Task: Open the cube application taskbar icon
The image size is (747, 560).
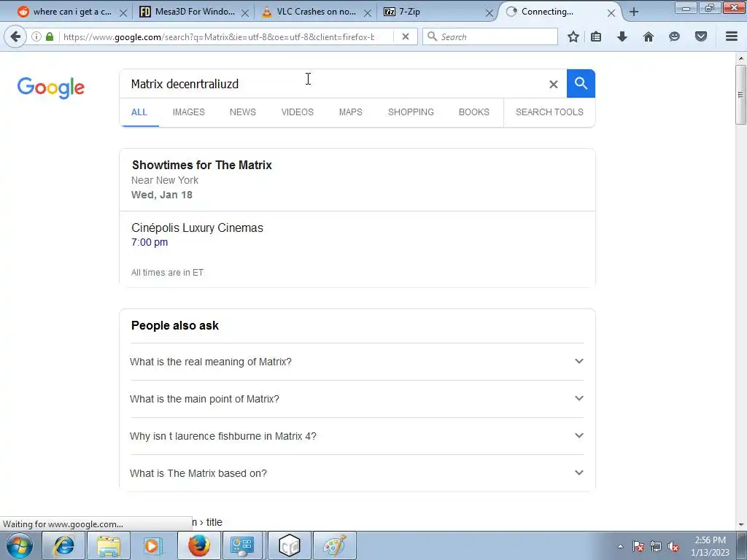Action: click(x=289, y=545)
